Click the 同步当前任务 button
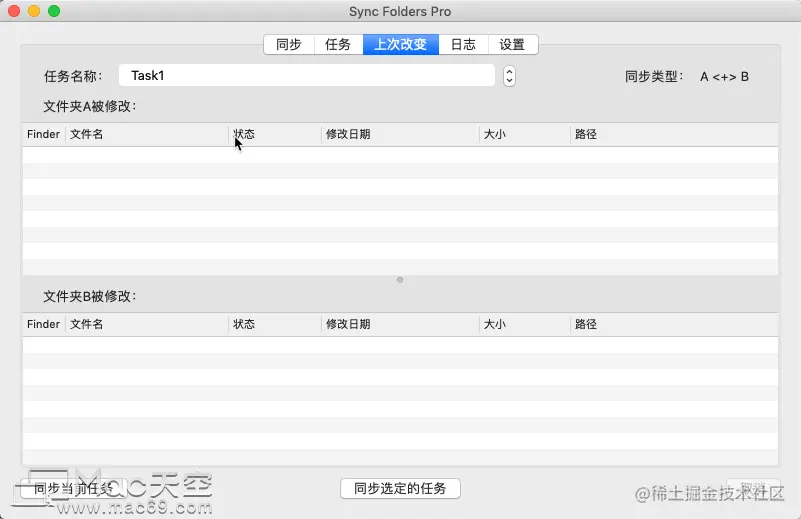 coord(73,488)
